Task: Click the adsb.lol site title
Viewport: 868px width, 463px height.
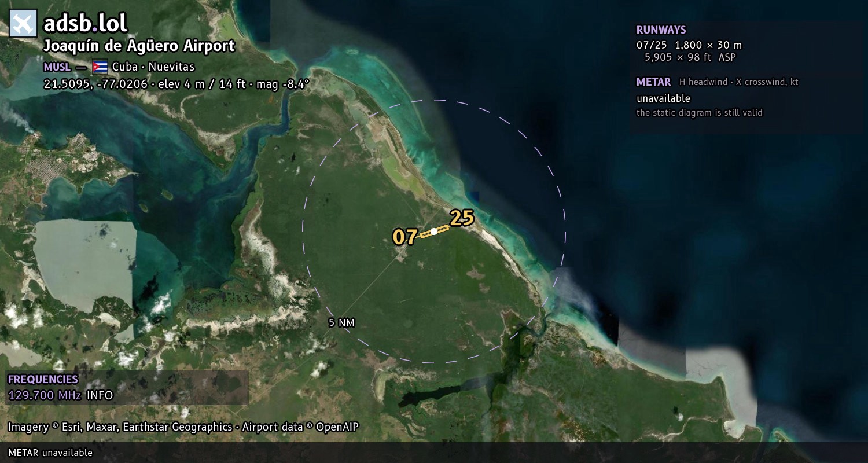Action: [85, 23]
